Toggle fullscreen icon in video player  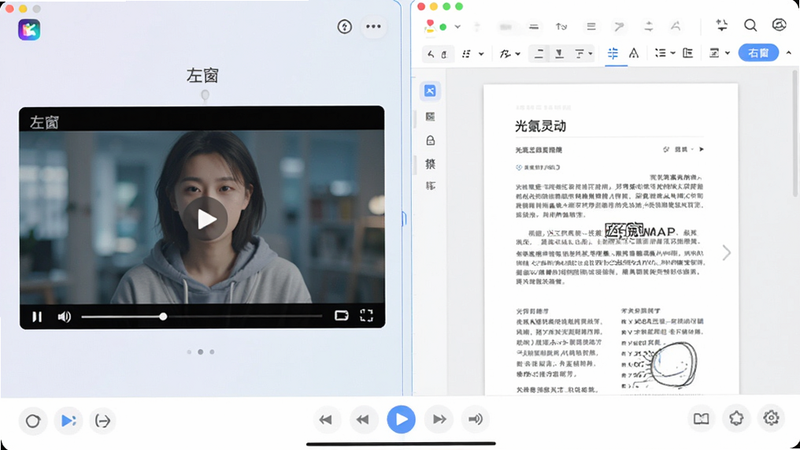coord(366,315)
